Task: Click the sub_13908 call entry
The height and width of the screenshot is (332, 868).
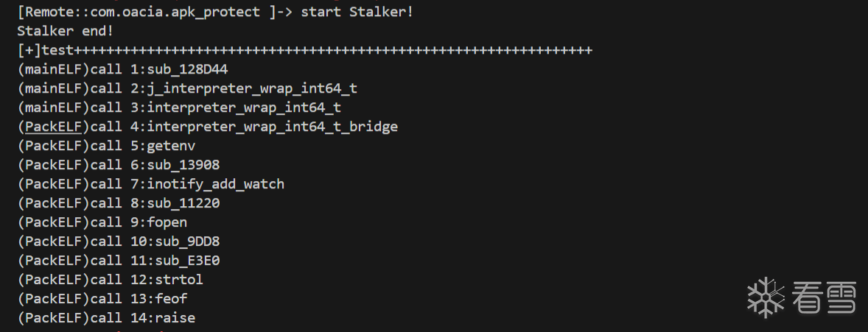Action: click(x=183, y=165)
